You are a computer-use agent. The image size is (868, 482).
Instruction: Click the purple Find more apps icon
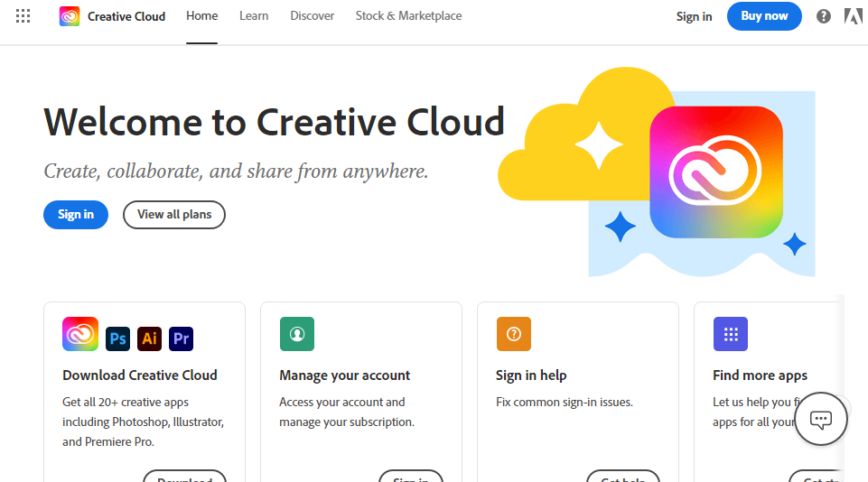click(731, 334)
